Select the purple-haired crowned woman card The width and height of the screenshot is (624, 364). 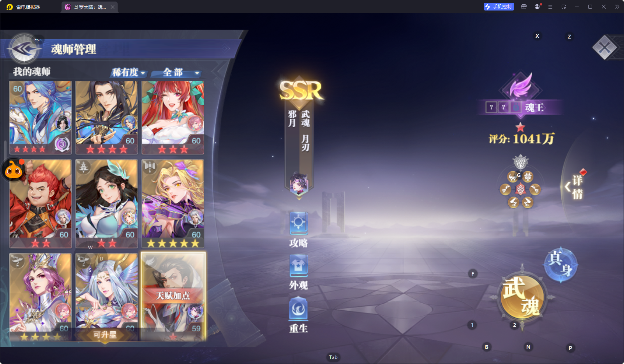(x=41, y=297)
